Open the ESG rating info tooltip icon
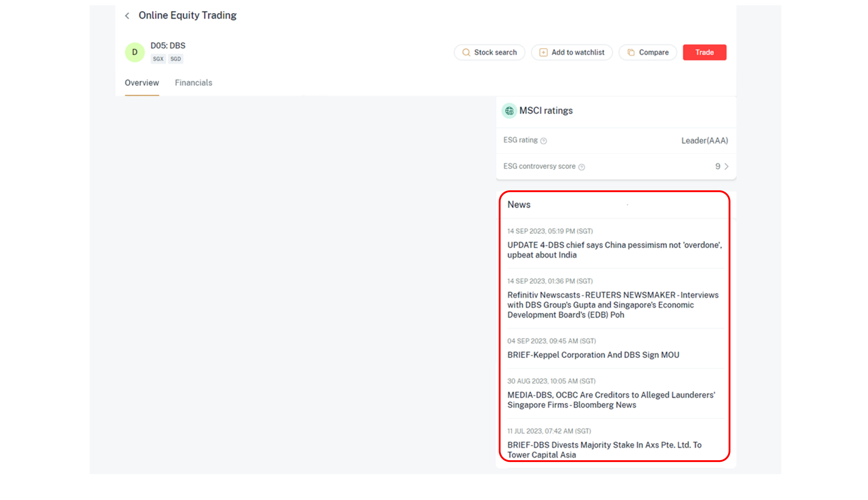The height and width of the screenshot is (500, 868). [543, 141]
